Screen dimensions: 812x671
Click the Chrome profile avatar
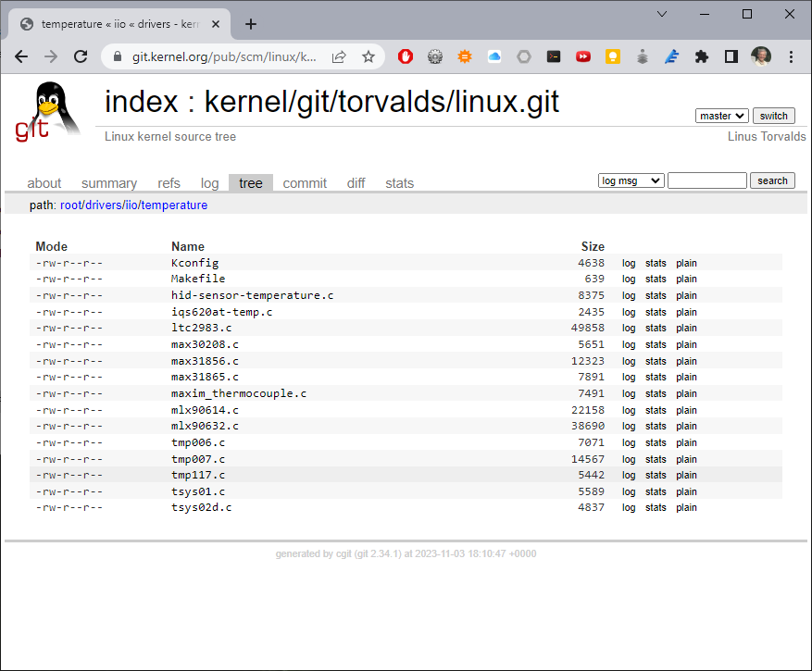coord(761,56)
